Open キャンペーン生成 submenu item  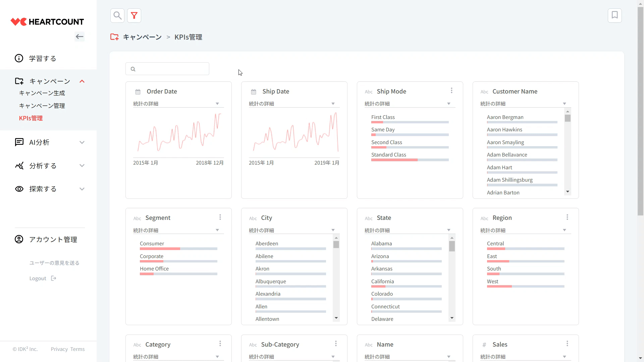coord(42,93)
